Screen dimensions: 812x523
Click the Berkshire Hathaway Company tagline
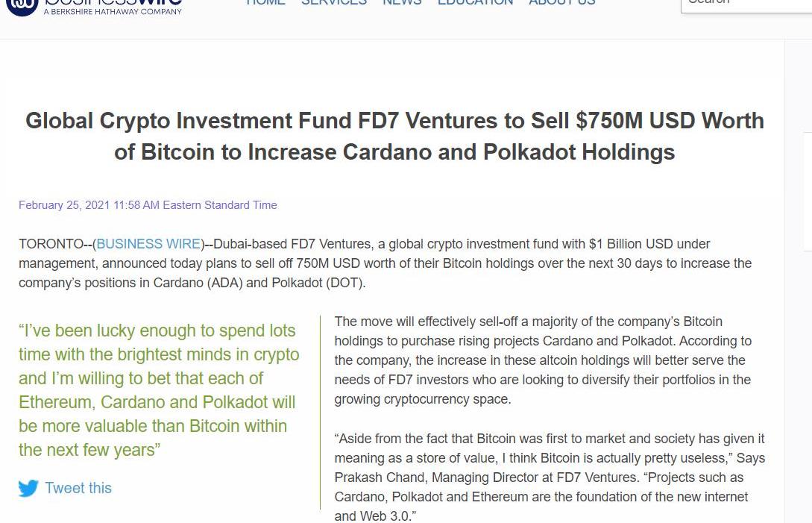click(x=113, y=11)
